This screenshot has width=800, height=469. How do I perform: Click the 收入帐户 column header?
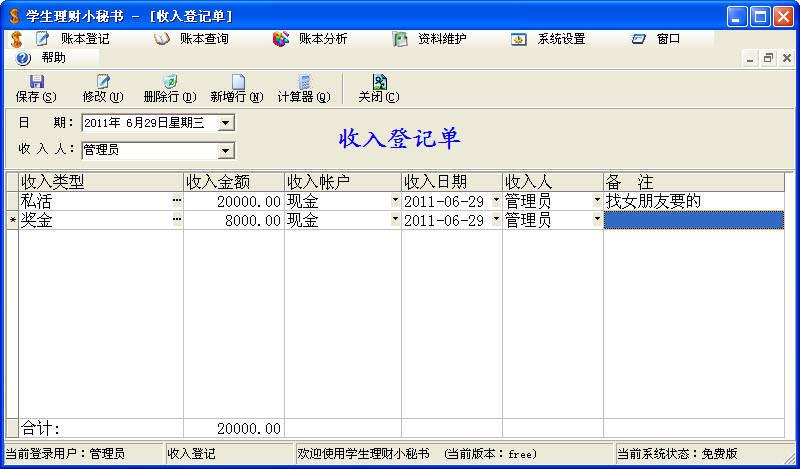343,182
